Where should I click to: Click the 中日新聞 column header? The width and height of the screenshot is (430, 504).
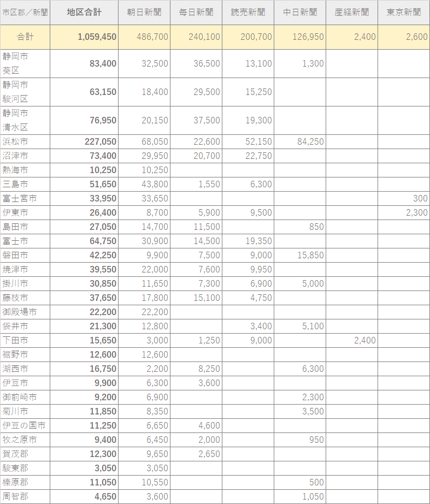pos(300,13)
